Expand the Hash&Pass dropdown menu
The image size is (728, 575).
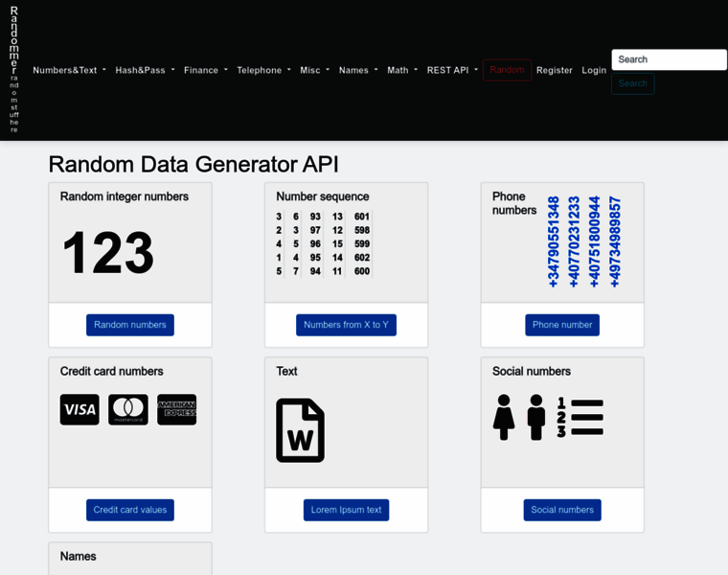(145, 70)
